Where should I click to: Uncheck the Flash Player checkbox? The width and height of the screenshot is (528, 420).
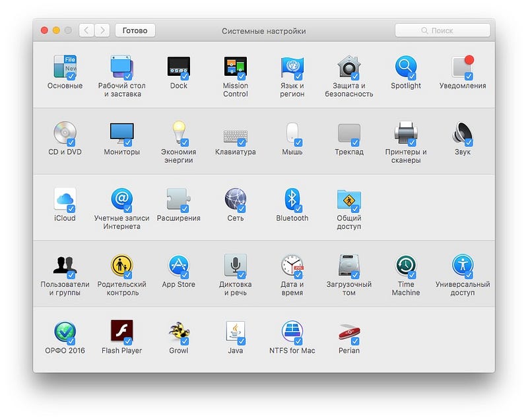tap(128, 341)
